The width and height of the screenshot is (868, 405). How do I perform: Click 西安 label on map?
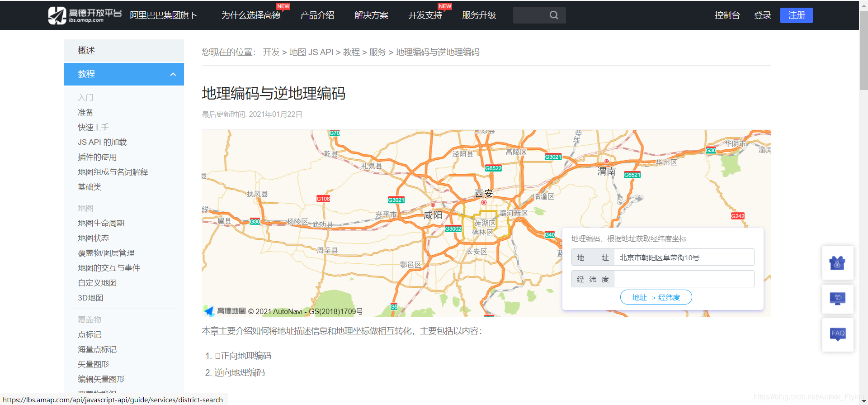484,194
